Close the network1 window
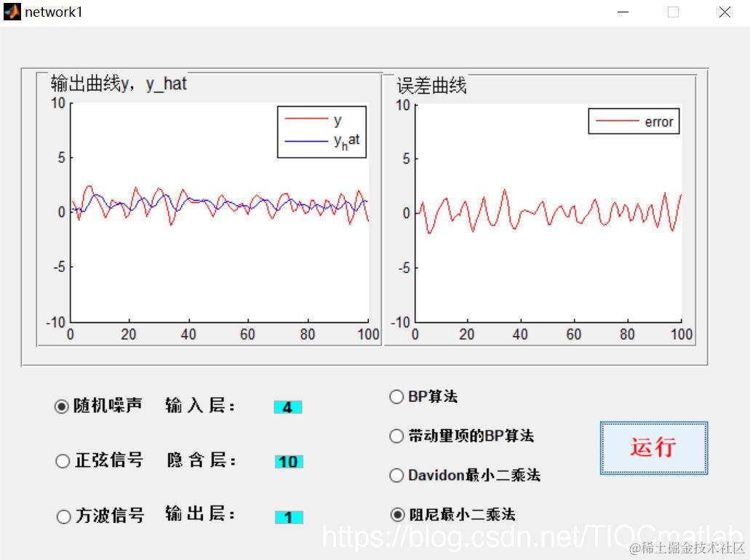The width and height of the screenshot is (750, 560). 725,12
